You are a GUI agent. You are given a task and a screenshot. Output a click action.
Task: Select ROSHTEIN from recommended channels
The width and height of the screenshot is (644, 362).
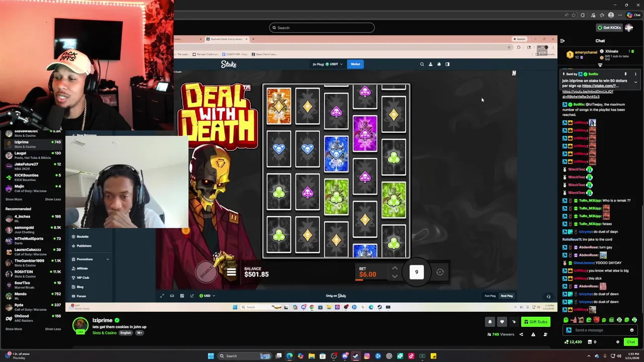click(x=32, y=274)
